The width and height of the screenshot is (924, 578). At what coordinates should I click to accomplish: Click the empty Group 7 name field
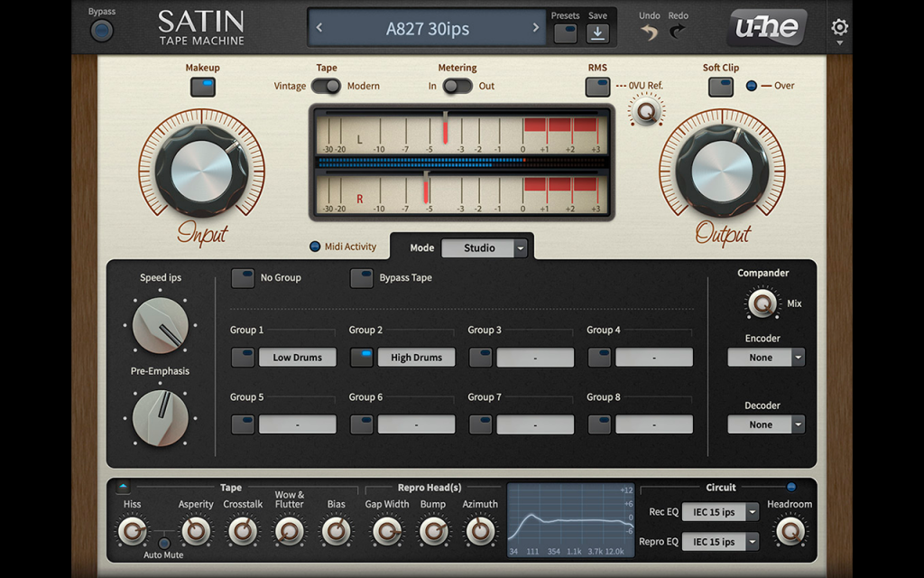(x=535, y=424)
